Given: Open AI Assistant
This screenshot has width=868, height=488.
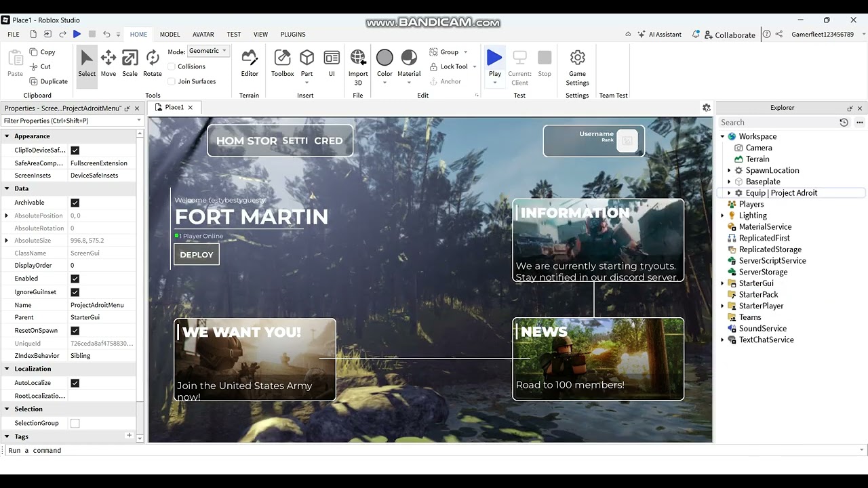Looking at the screenshot, I should click(x=659, y=35).
